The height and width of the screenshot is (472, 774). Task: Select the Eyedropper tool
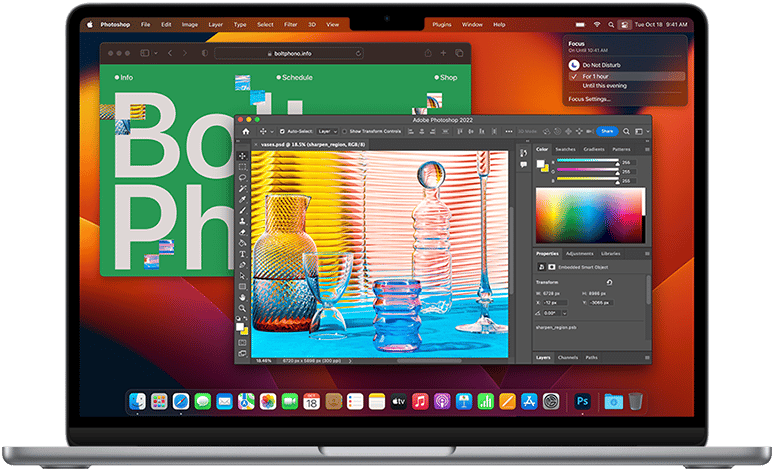[242, 199]
